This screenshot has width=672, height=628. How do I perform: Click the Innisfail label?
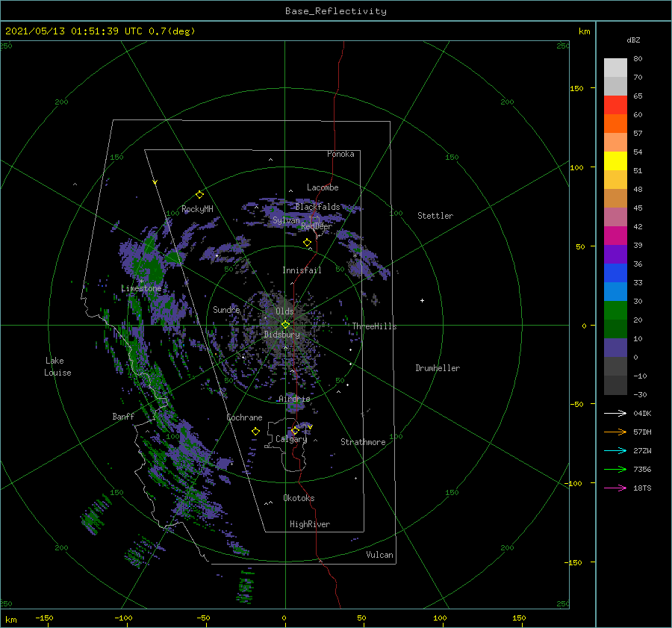tap(302, 270)
